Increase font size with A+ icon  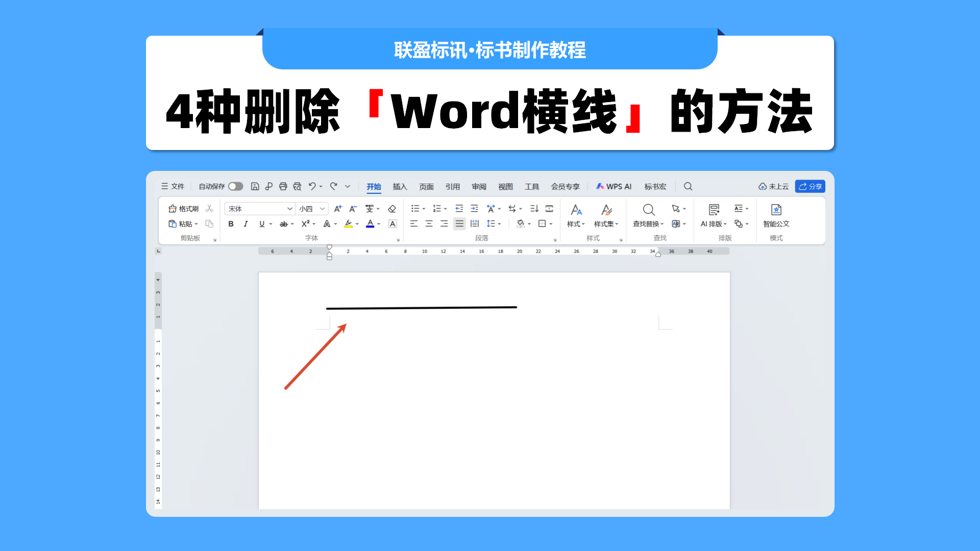point(338,209)
